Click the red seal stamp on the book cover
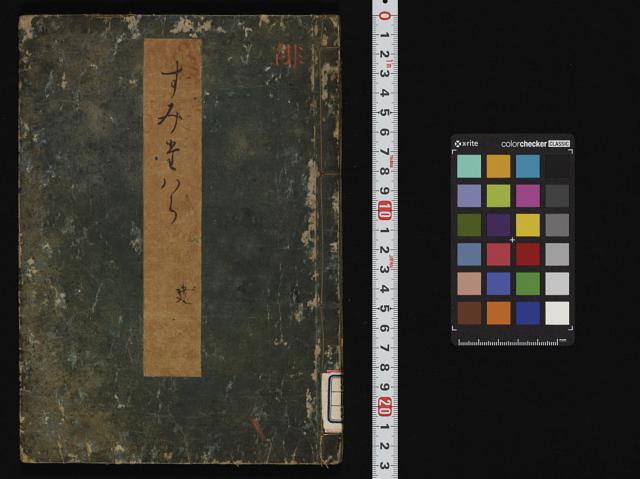Viewport: 640px width, 479px height. pos(289,54)
